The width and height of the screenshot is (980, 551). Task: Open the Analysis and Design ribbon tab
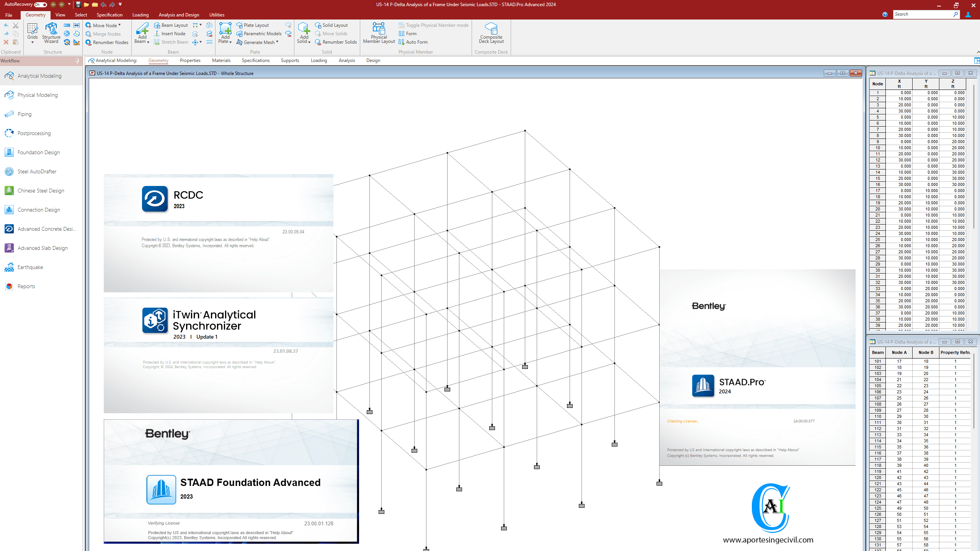[179, 15]
